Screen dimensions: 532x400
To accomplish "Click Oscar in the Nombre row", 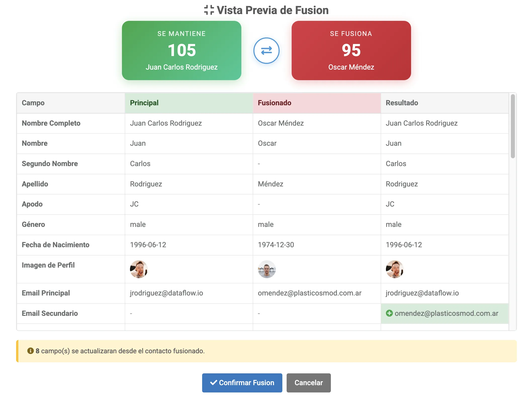I will pyautogui.click(x=267, y=143).
